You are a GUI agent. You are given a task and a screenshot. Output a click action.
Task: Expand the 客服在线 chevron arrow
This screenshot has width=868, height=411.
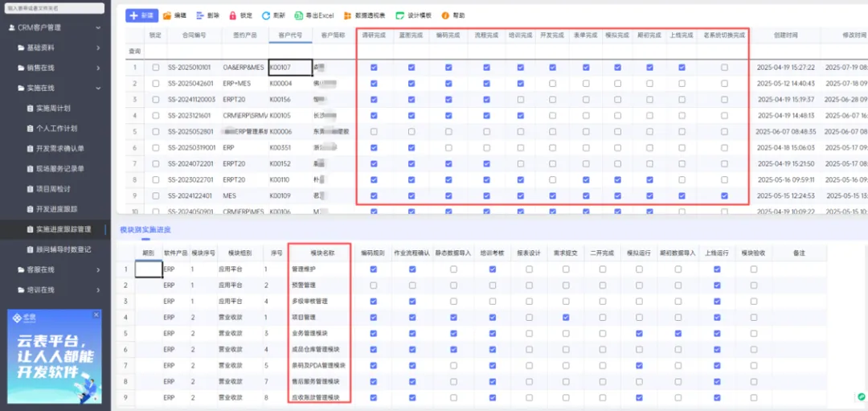point(98,269)
